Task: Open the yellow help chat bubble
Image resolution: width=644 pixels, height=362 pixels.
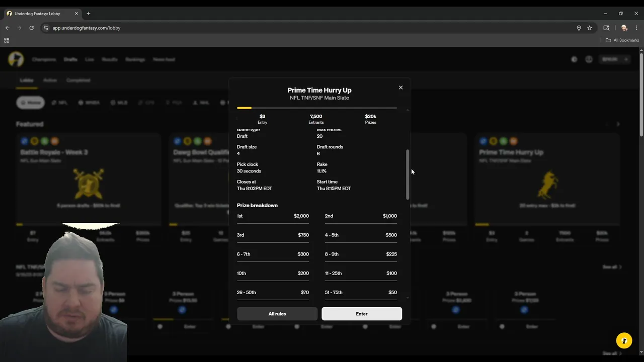Action: pyautogui.click(x=624, y=340)
